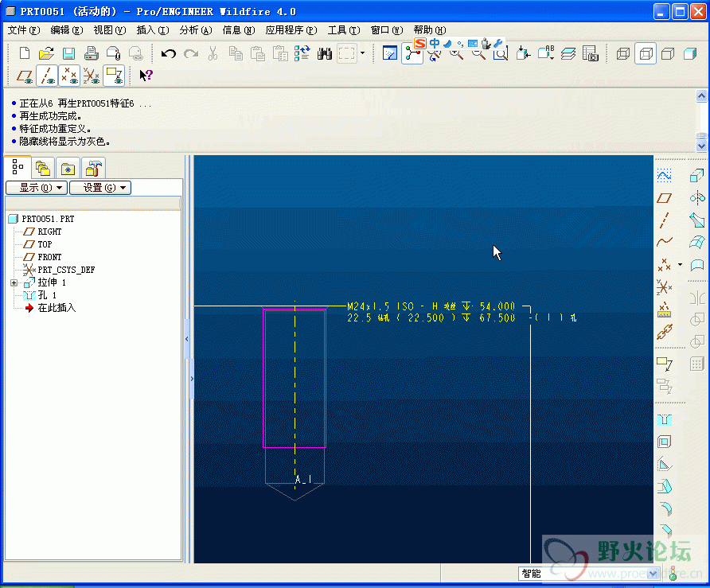710x588 pixels.
Task: Click the shell tool icon
Action: [664, 442]
